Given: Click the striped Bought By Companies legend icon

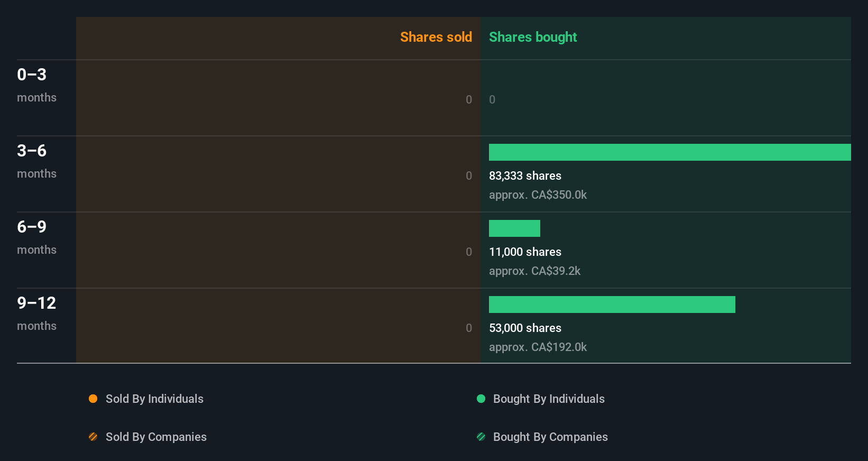Looking at the screenshot, I should point(481,437).
